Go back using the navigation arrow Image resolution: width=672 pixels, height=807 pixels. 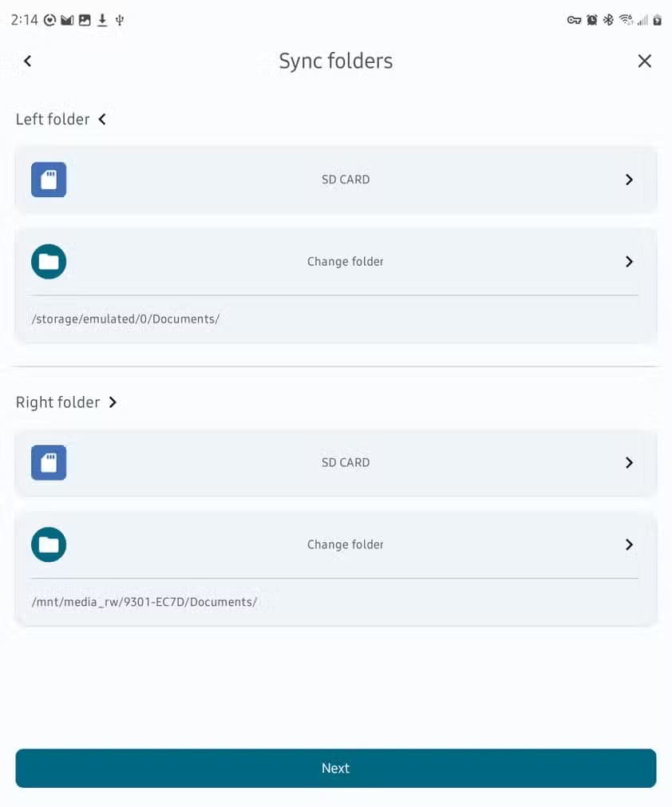point(26,61)
